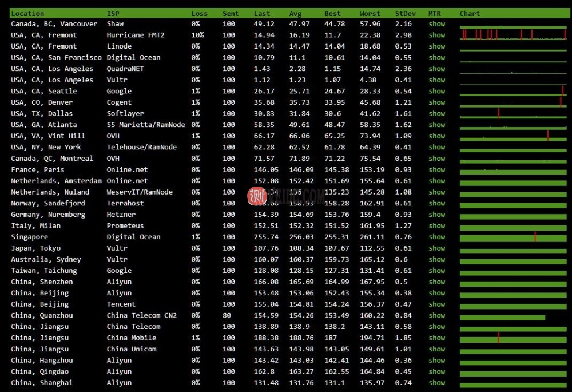This screenshot has height=392, width=572.
Task: Sort the table by Location header
Action: coord(27,13)
